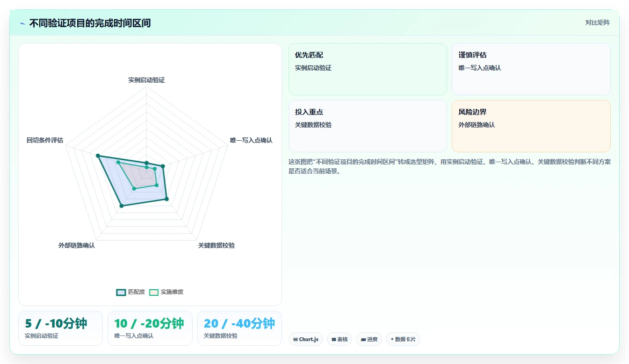Viewport: 629px width, 364px height.
Task: Click the 数据卡片 tag
Action: point(403,339)
